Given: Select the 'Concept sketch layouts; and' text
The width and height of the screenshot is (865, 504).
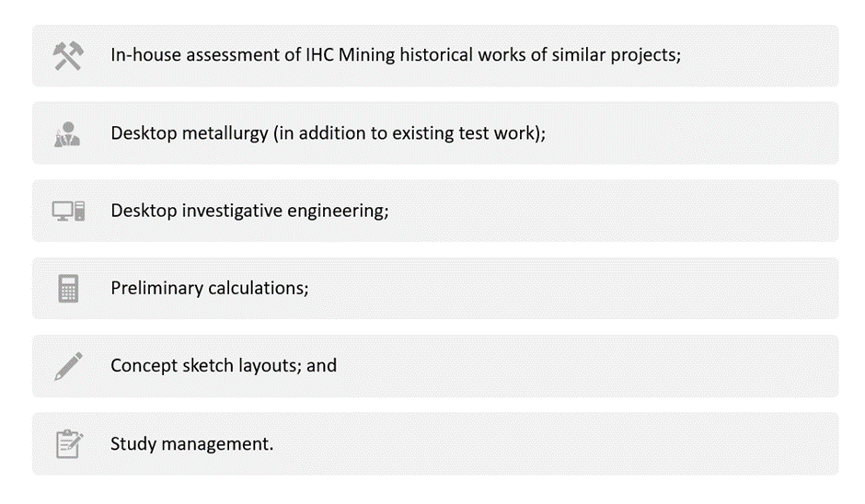Looking at the screenshot, I should click(224, 366).
